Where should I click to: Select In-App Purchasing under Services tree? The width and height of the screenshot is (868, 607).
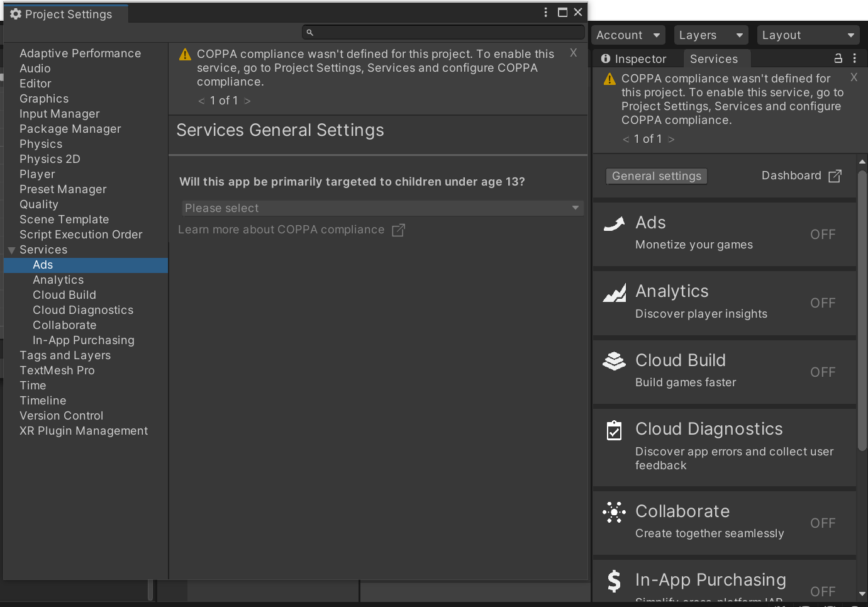(84, 340)
